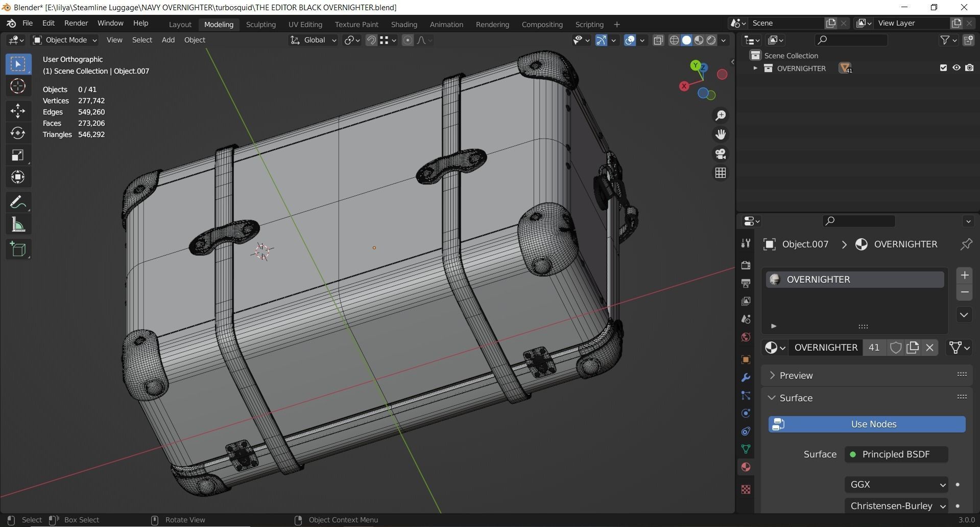This screenshot has height=527, width=980.
Task: Open the File menu
Action: 28,24
